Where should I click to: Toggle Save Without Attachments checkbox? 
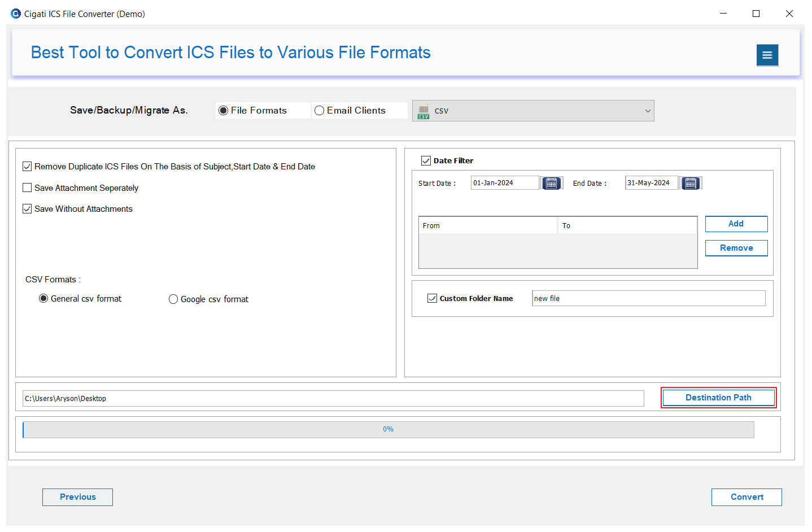pos(27,209)
